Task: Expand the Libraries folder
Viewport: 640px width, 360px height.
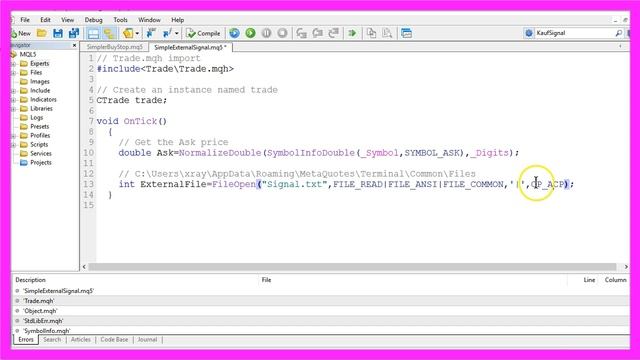Action: click(x=14, y=109)
